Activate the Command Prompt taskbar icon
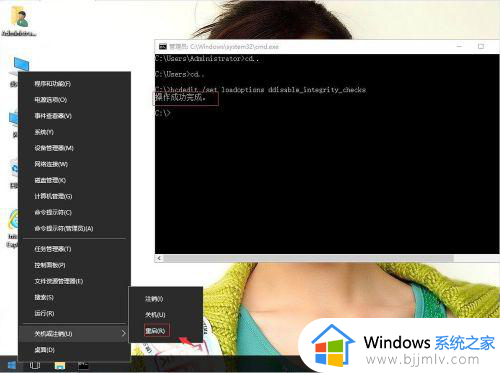 coord(83,366)
